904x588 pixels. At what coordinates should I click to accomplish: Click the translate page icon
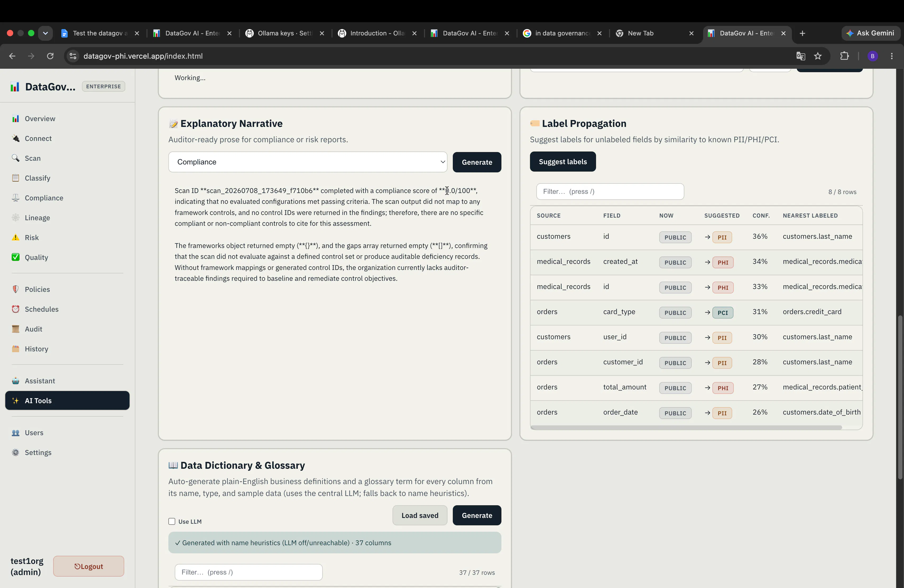pyautogui.click(x=801, y=56)
